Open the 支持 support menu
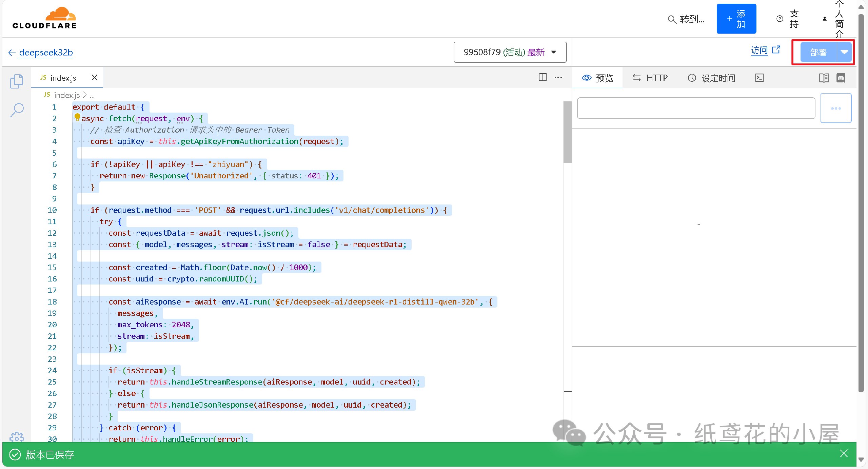 click(x=788, y=19)
